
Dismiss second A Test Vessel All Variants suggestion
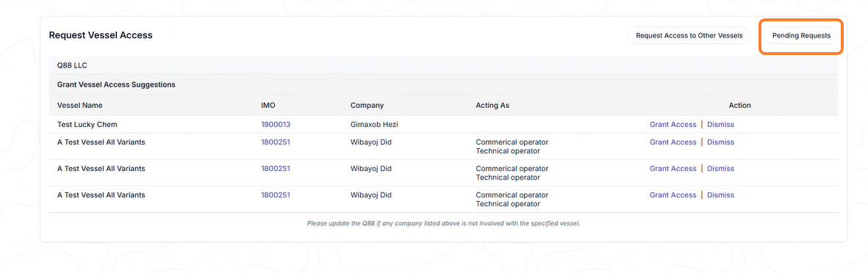coord(720,169)
